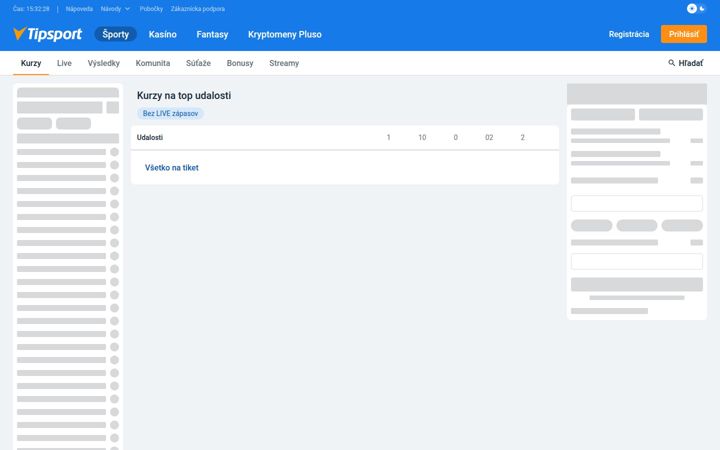Click the "10" odds column header
This screenshot has height=450, width=720.
click(x=422, y=137)
